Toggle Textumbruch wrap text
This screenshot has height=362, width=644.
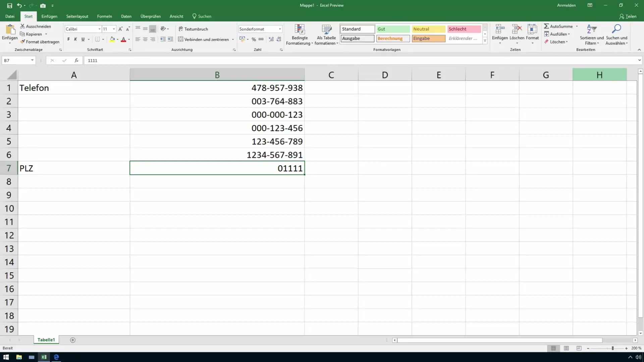click(x=193, y=29)
